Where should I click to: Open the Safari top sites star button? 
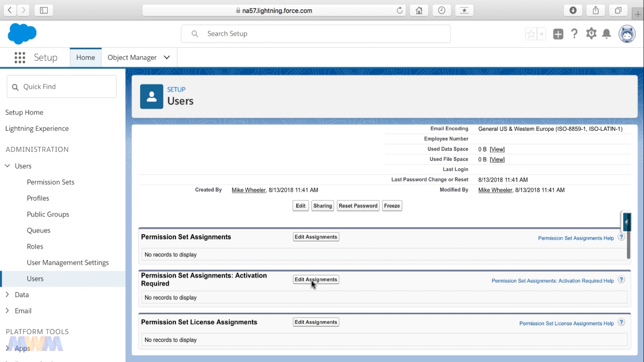click(464, 10)
